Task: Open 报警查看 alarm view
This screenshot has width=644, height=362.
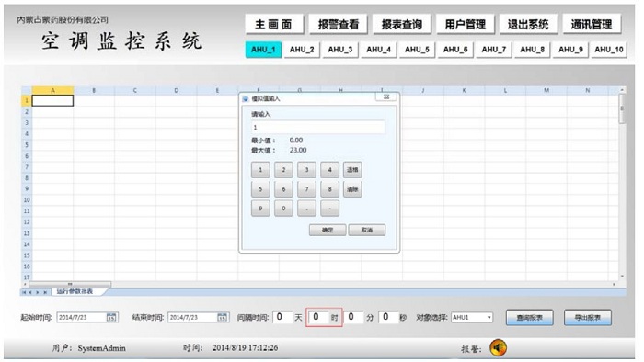Action: [x=338, y=24]
